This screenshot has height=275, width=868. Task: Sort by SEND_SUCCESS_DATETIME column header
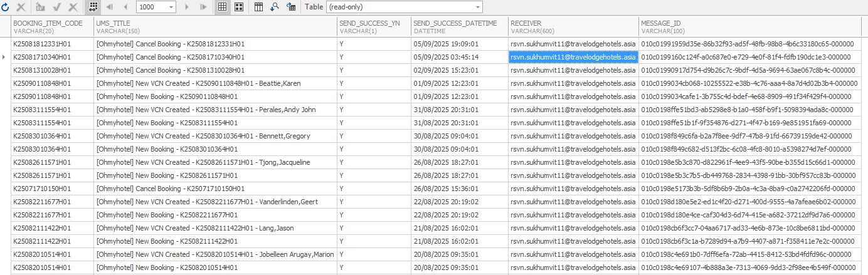(x=460, y=26)
